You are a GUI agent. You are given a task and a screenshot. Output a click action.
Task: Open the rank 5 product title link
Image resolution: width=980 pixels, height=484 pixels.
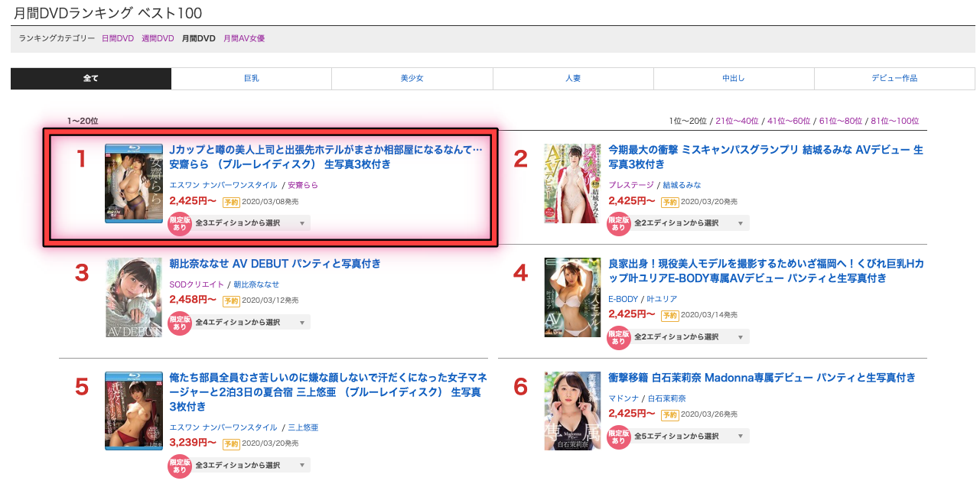click(x=328, y=392)
